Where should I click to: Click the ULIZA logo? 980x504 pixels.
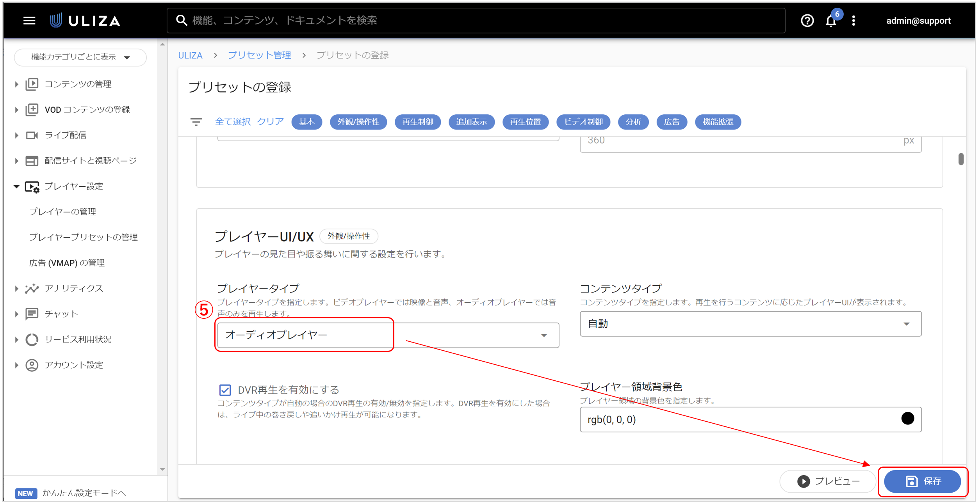(x=85, y=21)
